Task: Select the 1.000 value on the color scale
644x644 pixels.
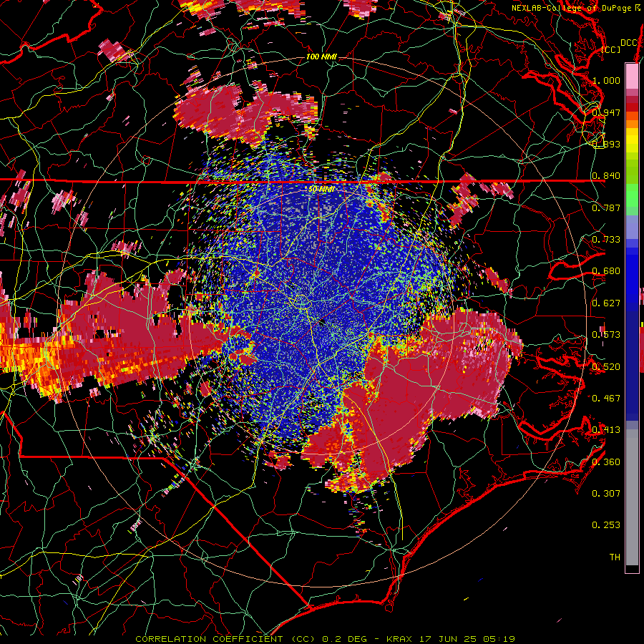Action: tap(606, 80)
